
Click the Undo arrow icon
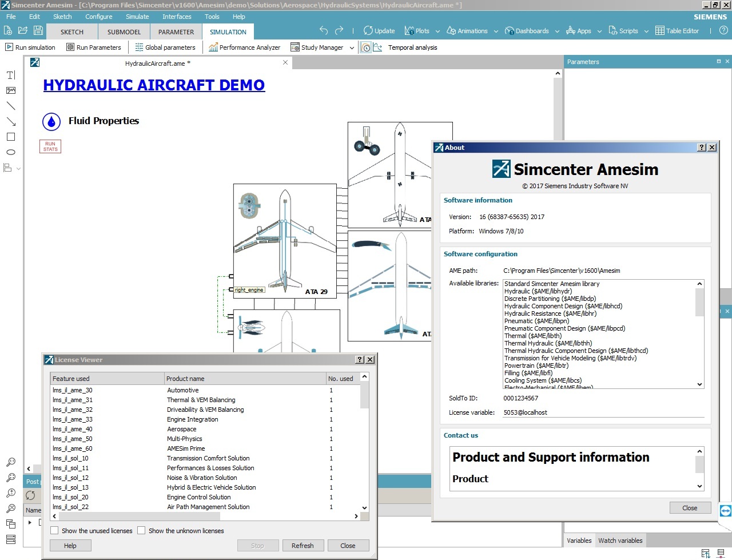(324, 30)
